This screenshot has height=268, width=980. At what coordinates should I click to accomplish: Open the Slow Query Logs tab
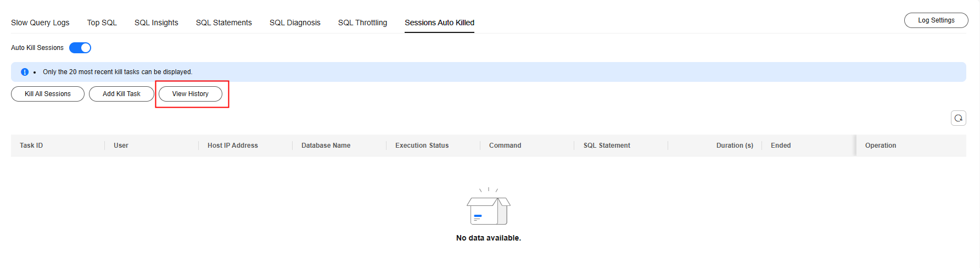40,23
